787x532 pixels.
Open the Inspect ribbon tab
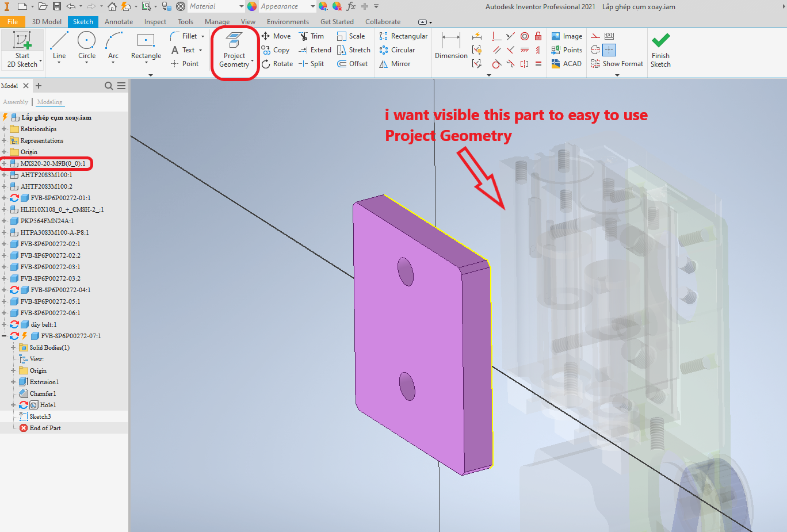(x=155, y=22)
